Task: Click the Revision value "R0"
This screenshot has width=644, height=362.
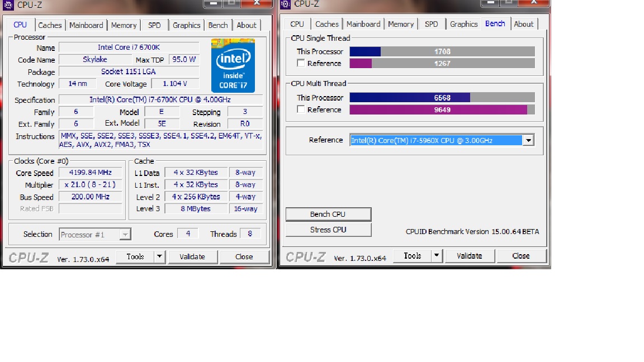Action: coord(245,123)
